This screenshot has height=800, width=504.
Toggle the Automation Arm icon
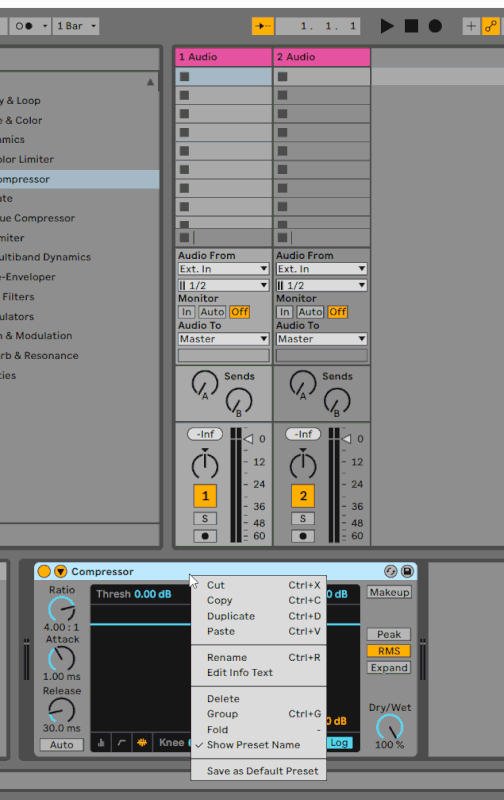pyautogui.click(x=491, y=26)
